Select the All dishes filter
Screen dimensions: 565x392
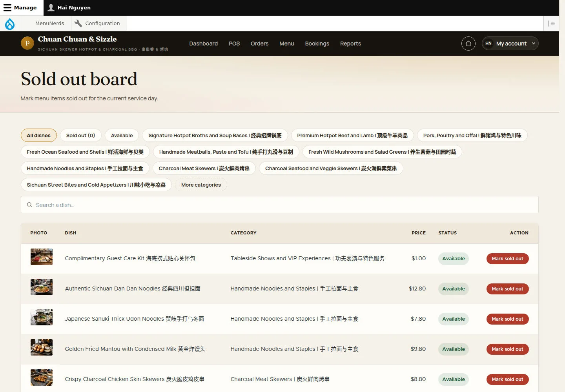click(39, 135)
